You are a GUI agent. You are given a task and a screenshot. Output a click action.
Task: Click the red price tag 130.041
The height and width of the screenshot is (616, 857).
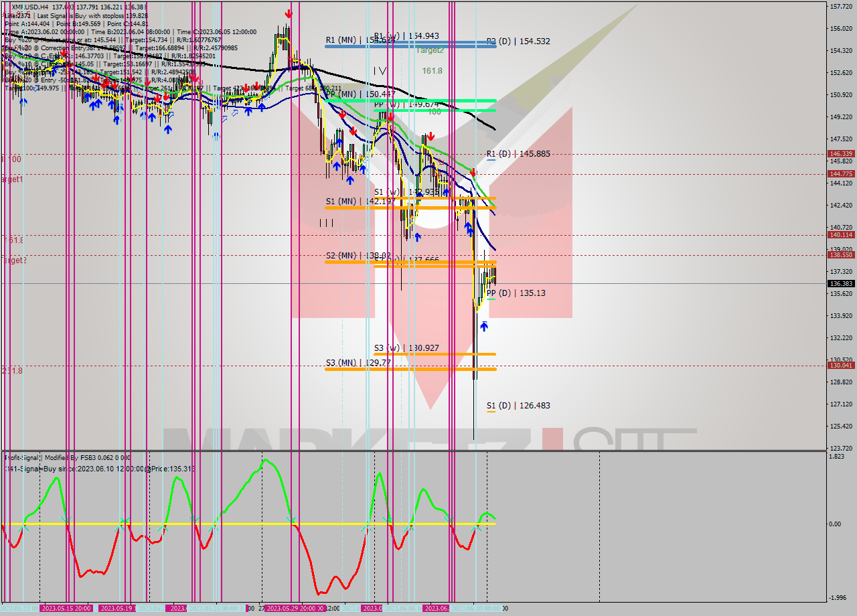(x=842, y=366)
